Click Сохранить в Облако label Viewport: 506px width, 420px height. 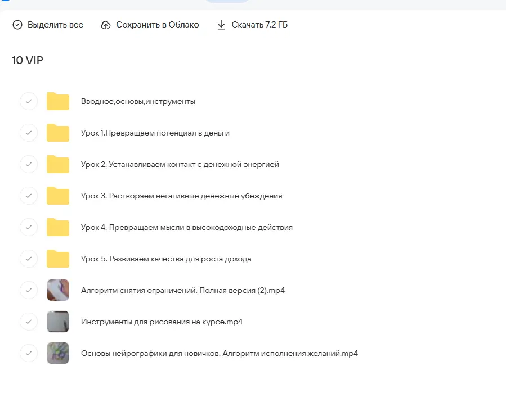point(157,25)
